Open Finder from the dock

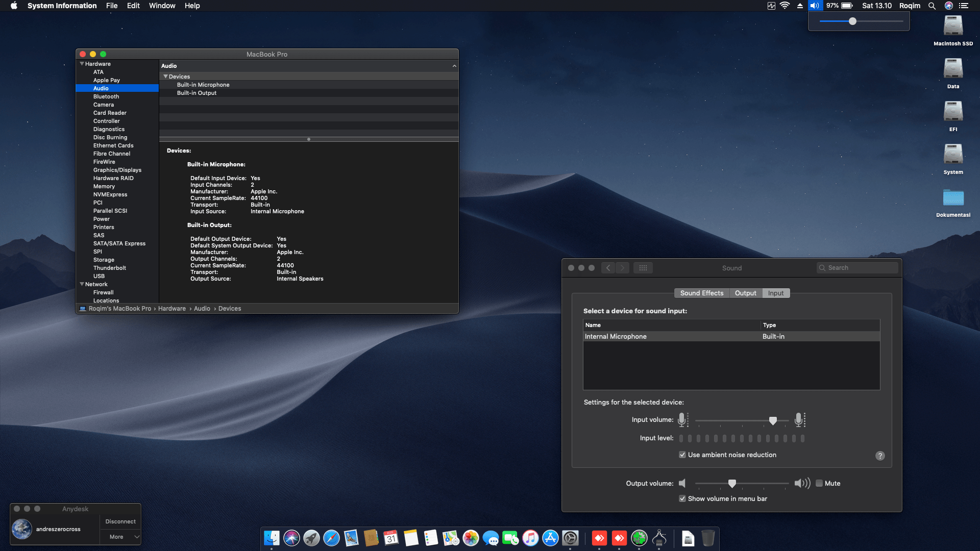pyautogui.click(x=272, y=538)
